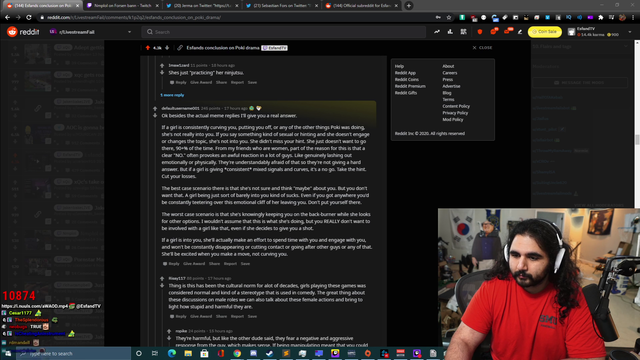Switch to Nmplol on Forsen bann Twitch tab
Screen dimensions: 640x360
[x=122, y=6]
